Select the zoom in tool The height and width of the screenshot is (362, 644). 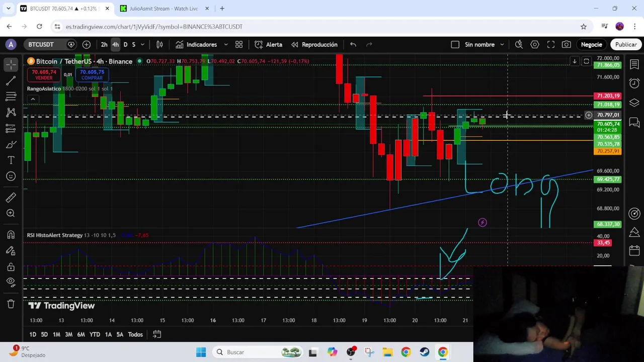[11, 213]
